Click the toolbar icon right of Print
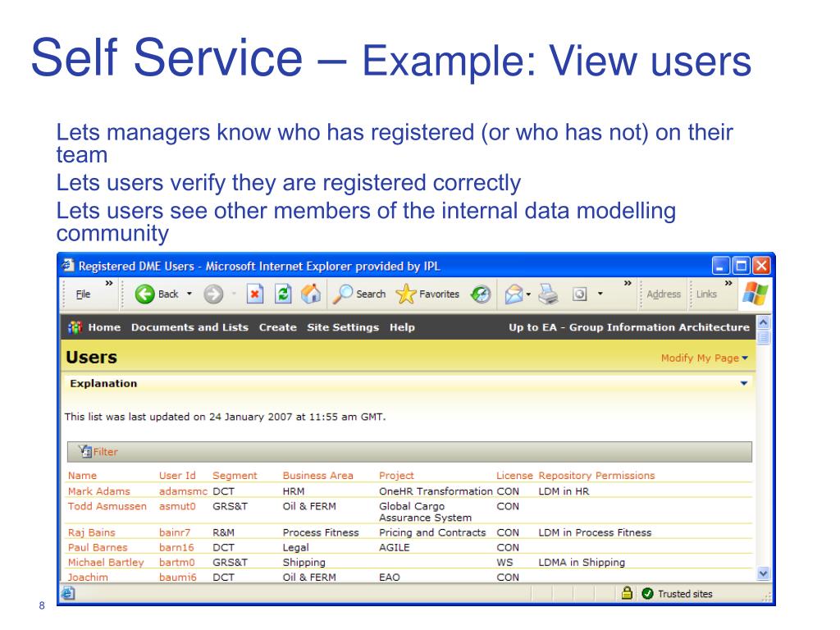Screen dimensions: 840x630 tap(580, 294)
